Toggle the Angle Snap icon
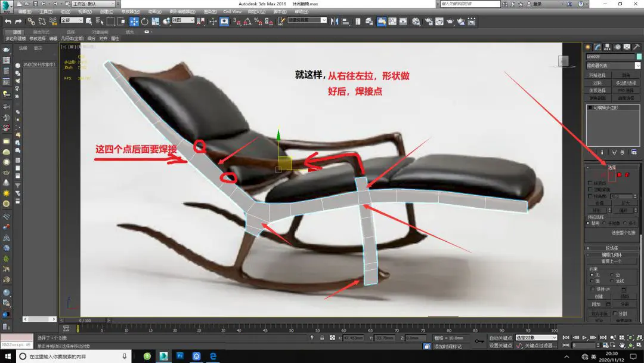The image size is (644, 363). 247,21
